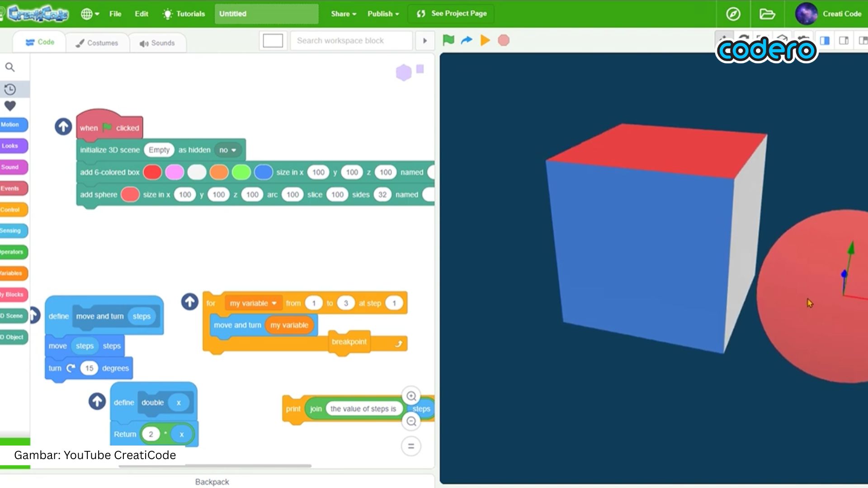Zoom out the workspace with minus magnifier
This screenshot has height=488, width=868.
coord(411,422)
